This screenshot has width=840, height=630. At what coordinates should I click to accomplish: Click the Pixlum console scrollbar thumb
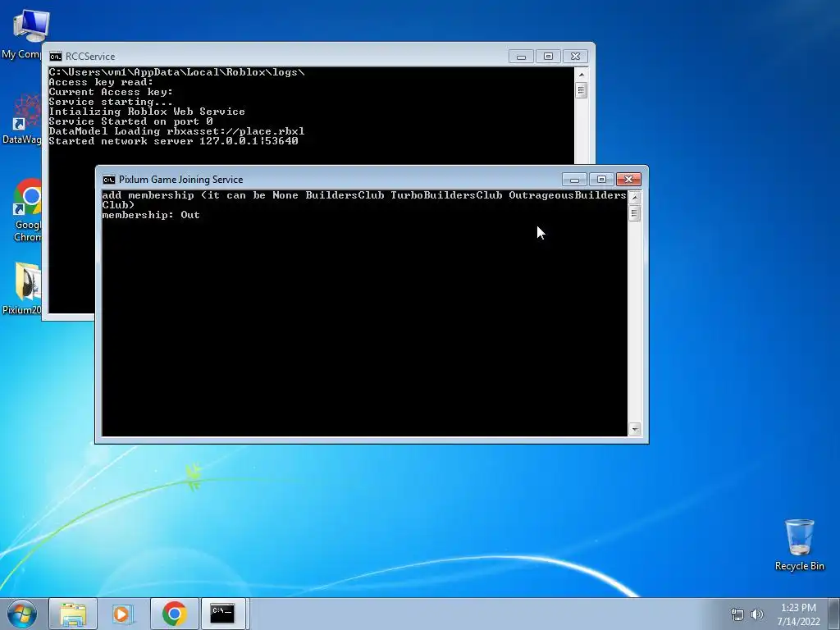pyautogui.click(x=635, y=214)
